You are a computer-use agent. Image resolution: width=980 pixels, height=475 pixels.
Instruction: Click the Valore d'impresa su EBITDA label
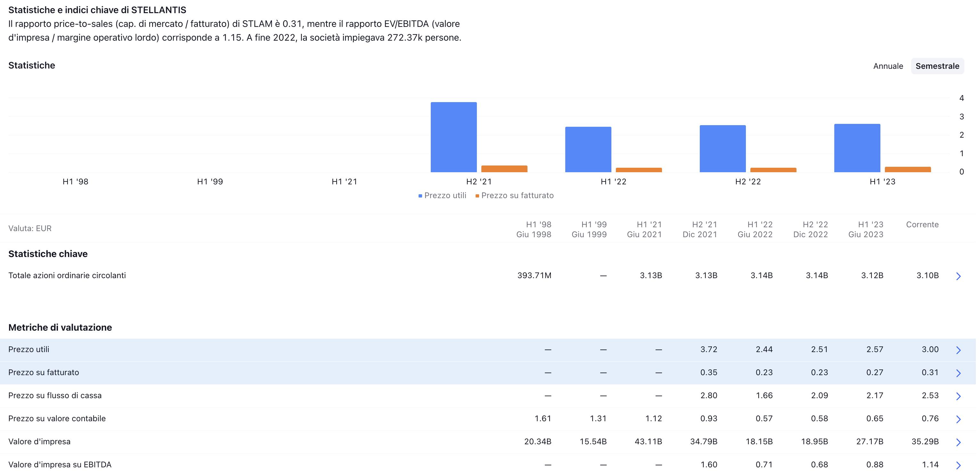[x=60, y=464]
